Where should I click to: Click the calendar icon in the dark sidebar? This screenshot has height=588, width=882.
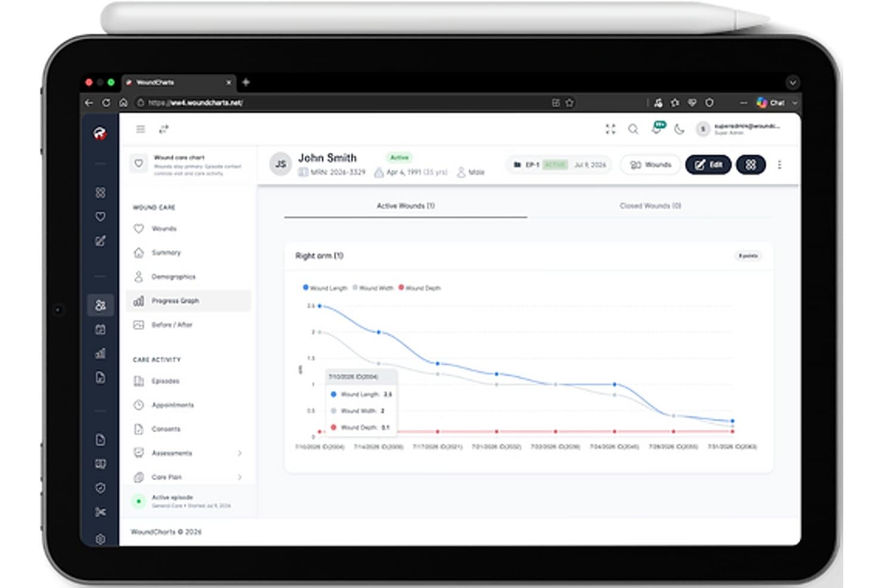coord(100,329)
